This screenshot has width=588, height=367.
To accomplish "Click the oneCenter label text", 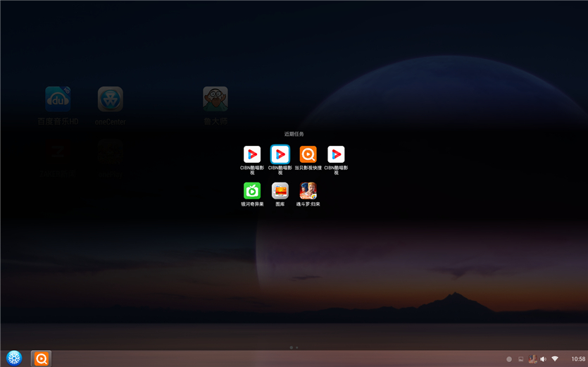I will (111, 122).
